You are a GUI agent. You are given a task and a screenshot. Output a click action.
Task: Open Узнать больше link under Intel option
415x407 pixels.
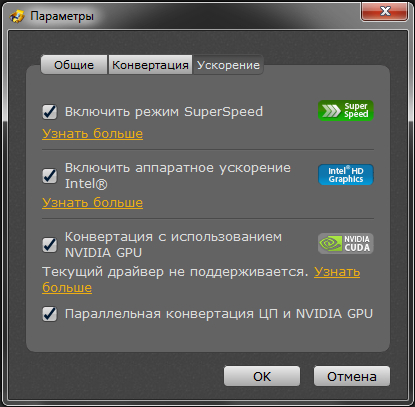pos(92,202)
